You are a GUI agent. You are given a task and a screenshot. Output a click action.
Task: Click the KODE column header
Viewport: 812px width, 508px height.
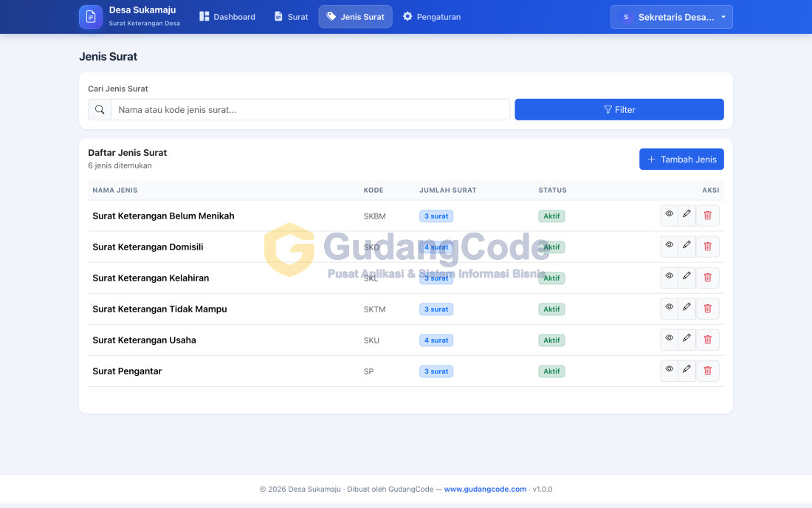tap(374, 190)
